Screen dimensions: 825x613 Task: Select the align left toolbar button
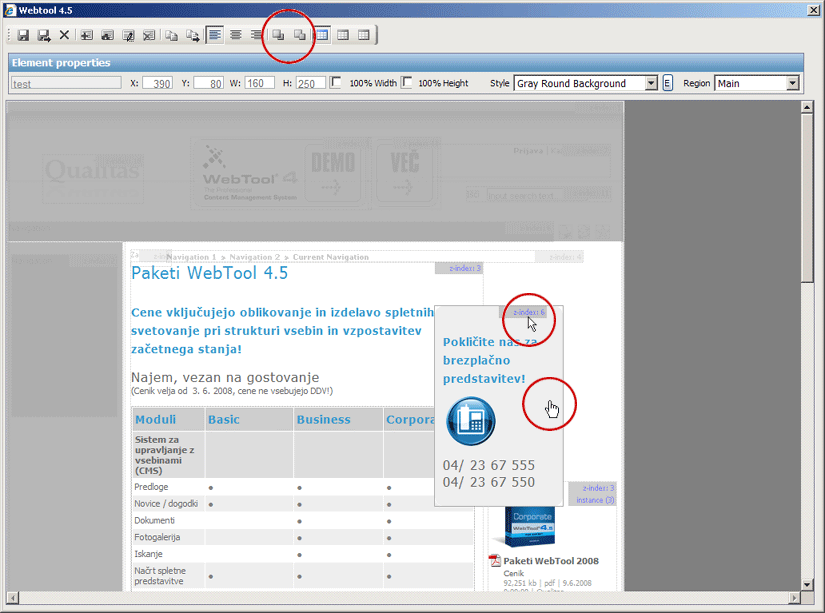coord(215,35)
